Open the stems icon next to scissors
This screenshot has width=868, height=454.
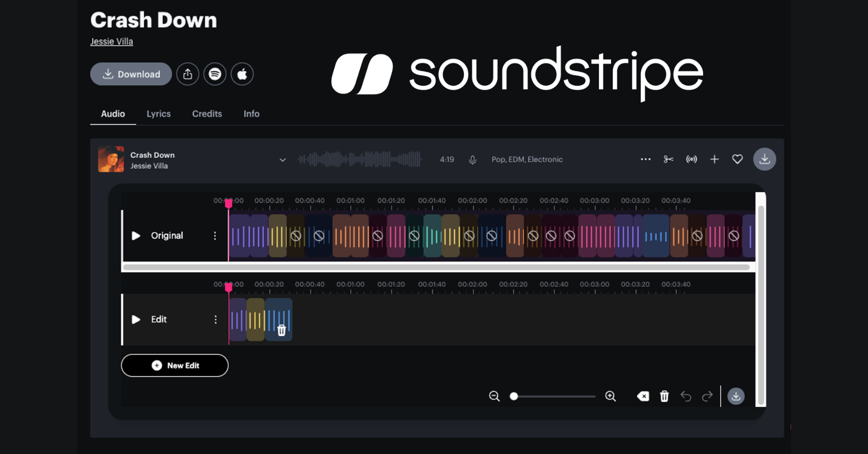691,159
